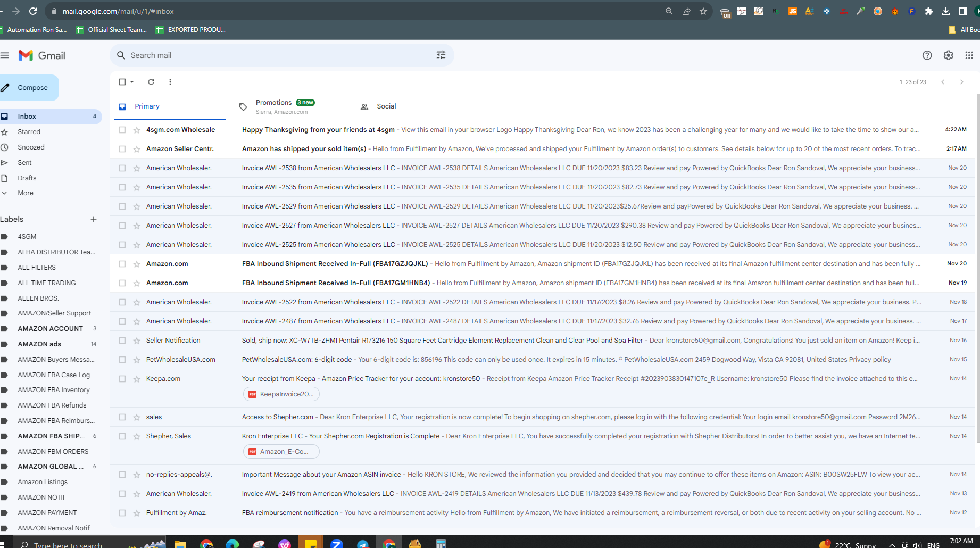This screenshot has height=548, width=980.
Task: Open the Happy Thanksgiving from 4sgm email
Action: [543, 130]
